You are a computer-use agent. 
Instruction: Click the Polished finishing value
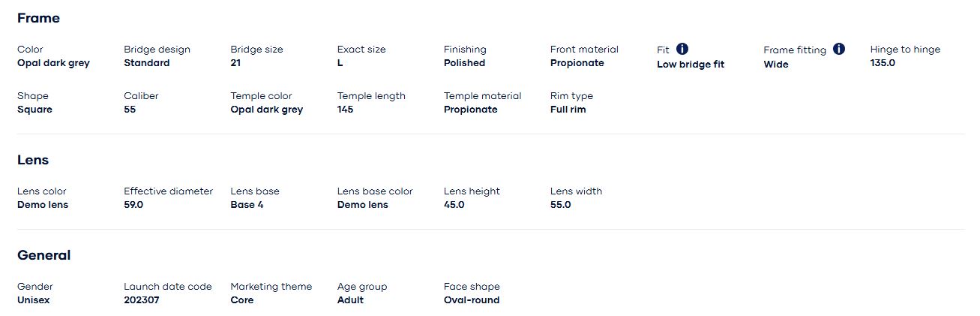pyautogui.click(x=464, y=63)
